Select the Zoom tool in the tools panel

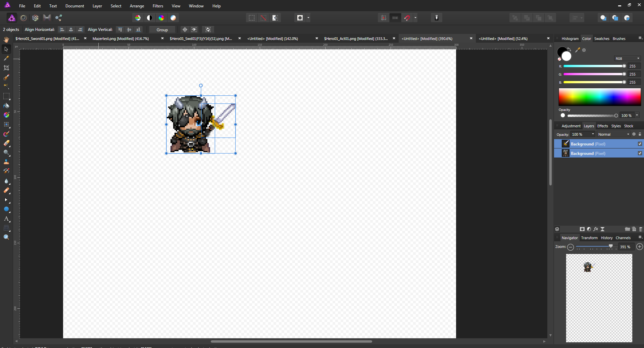pyautogui.click(x=6, y=237)
